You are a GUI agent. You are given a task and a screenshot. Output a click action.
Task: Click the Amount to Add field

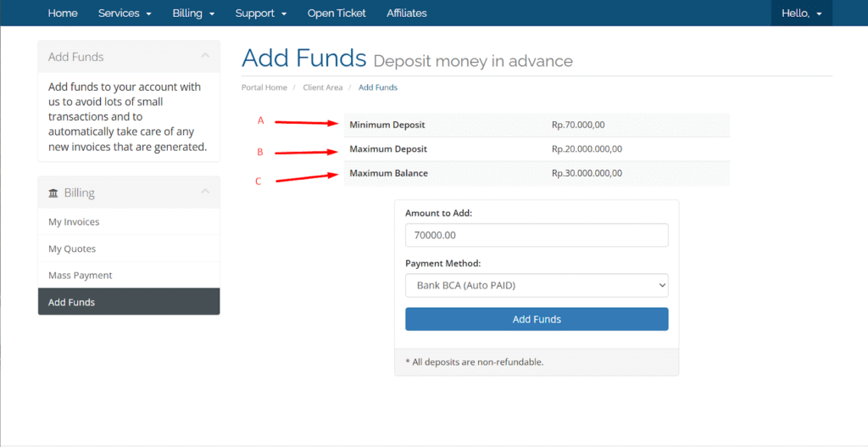click(537, 235)
